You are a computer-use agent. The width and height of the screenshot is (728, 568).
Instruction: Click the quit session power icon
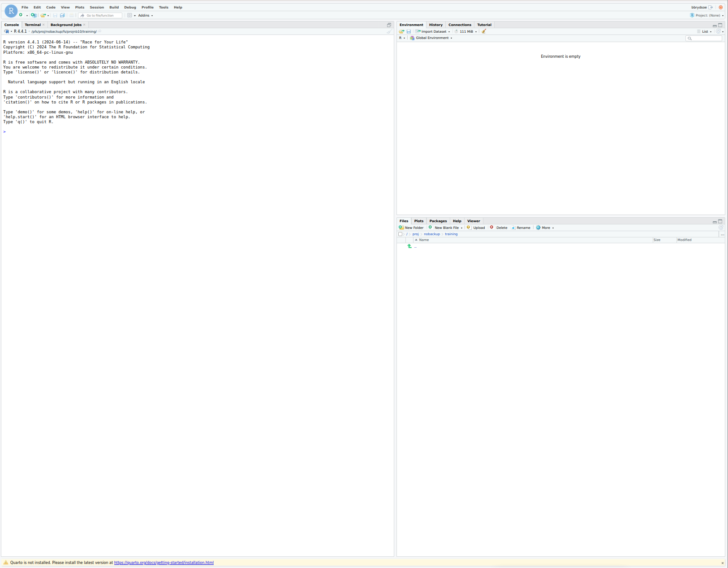point(721,7)
